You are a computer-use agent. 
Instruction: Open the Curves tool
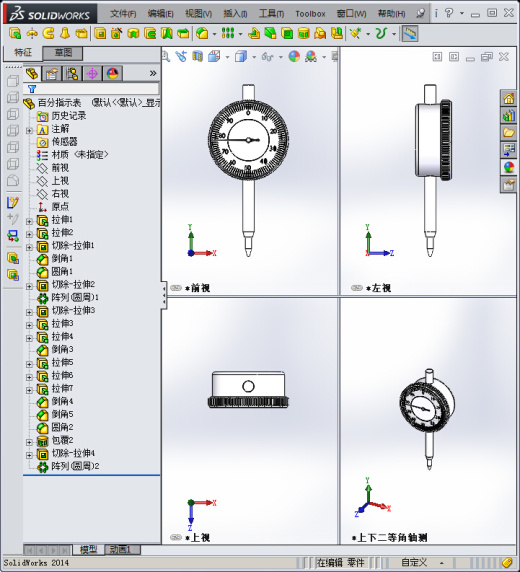coord(381,34)
